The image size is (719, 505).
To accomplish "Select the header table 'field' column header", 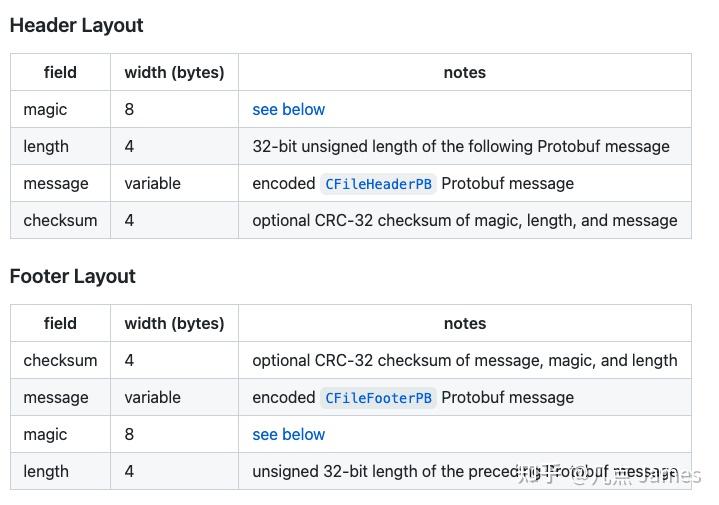I will click(x=60, y=72).
